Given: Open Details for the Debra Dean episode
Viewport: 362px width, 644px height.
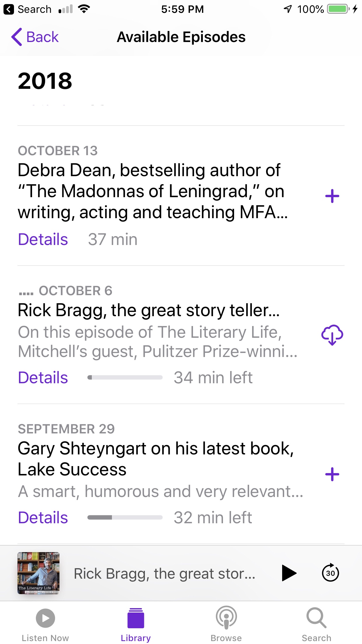Looking at the screenshot, I should click(x=43, y=239).
